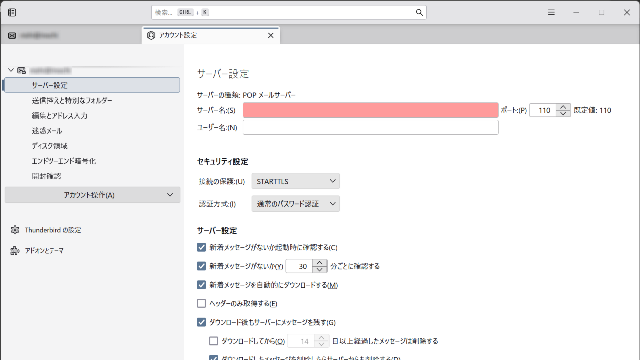
Task: Open Thunderbird の設定 link
Action: tap(53, 230)
